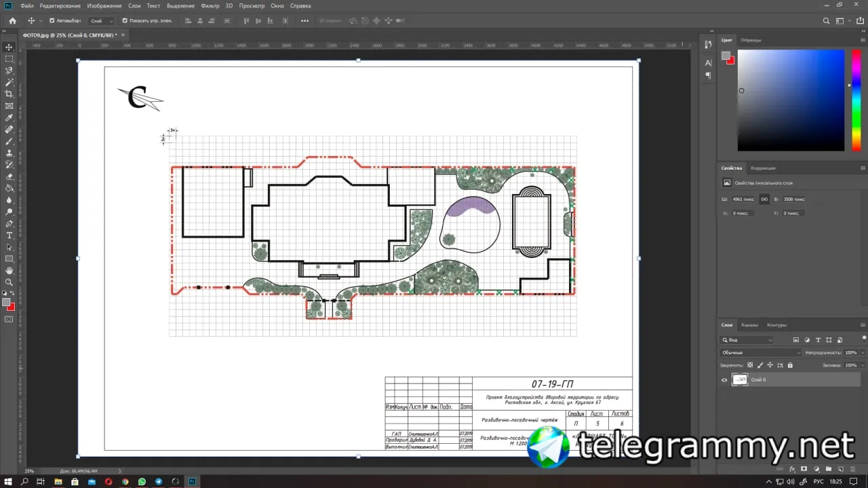Open the Редактирование menu
Viewport: 868px width, 488px height.
pos(60,5)
